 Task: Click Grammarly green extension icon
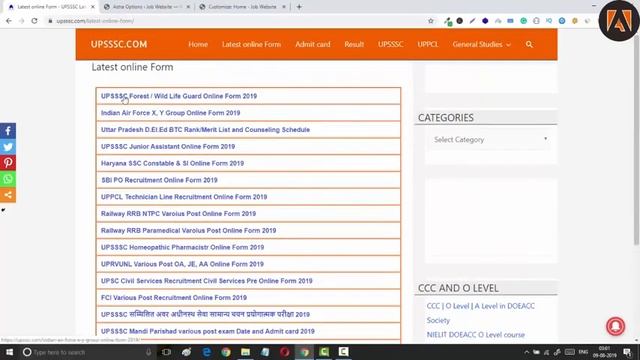pos(523,21)
